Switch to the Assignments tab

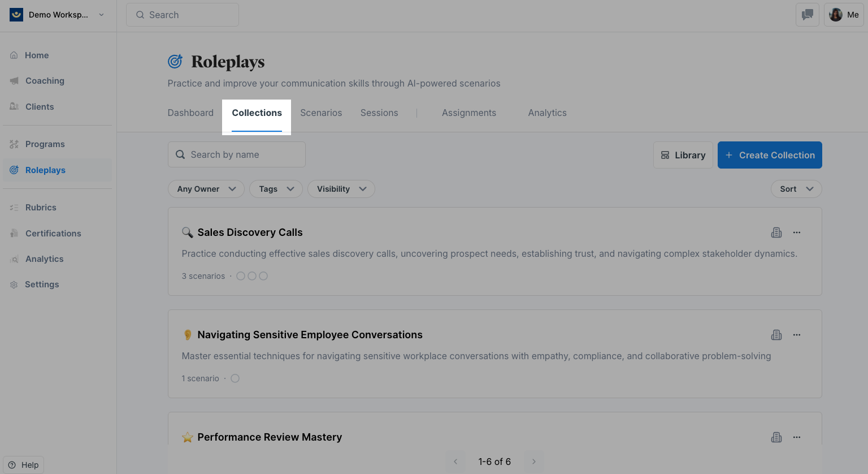pyautogui.click(x=469, y=113)
